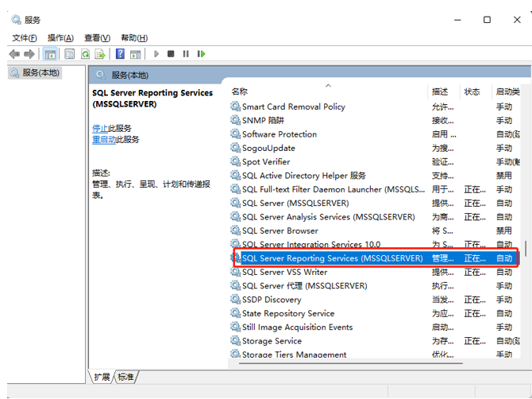Click the gear icon beside Software Protection

(236, 134)
